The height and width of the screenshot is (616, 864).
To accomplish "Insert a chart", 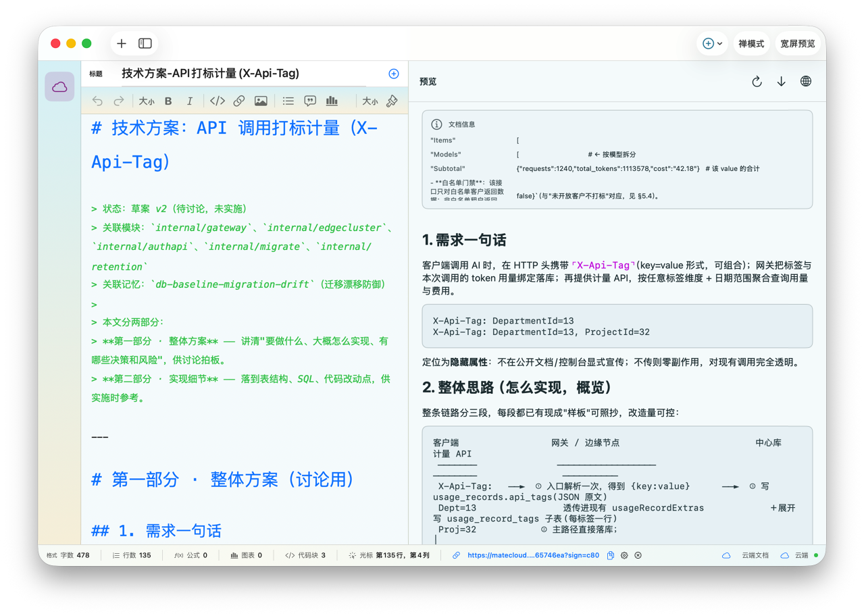I will [x=332, y=101].
